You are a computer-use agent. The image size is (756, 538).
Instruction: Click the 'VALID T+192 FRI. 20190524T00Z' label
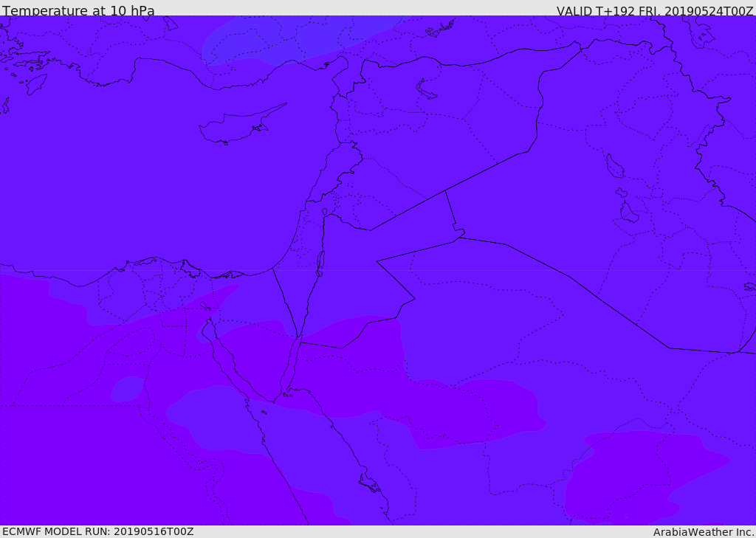click(x=655, y=11)
